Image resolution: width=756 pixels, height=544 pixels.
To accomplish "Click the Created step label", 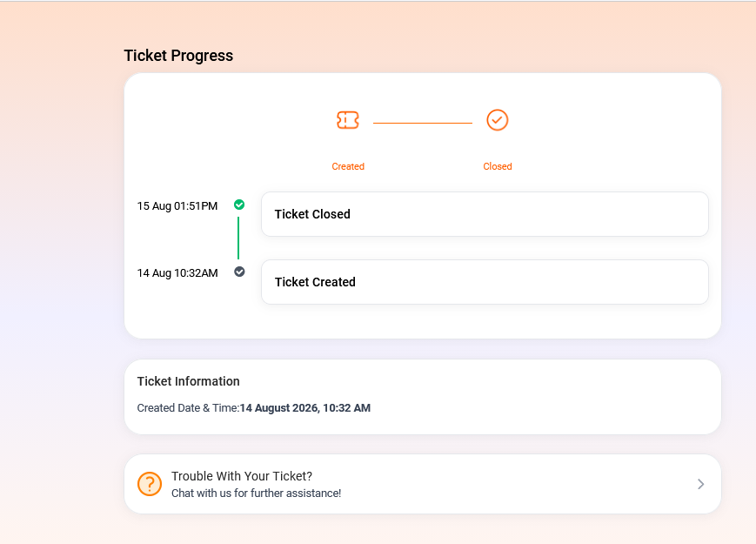I will point(348,166).
